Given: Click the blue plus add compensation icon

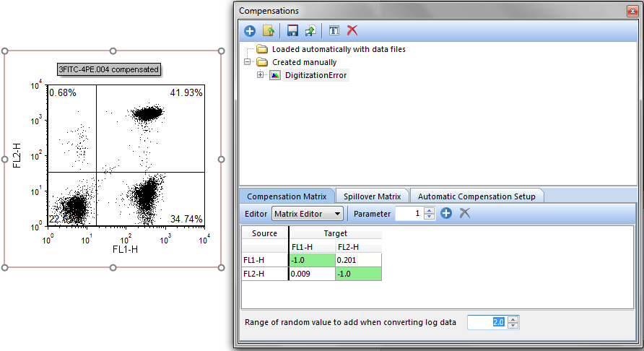Looking at the screenshot, I should click(250, 30).
